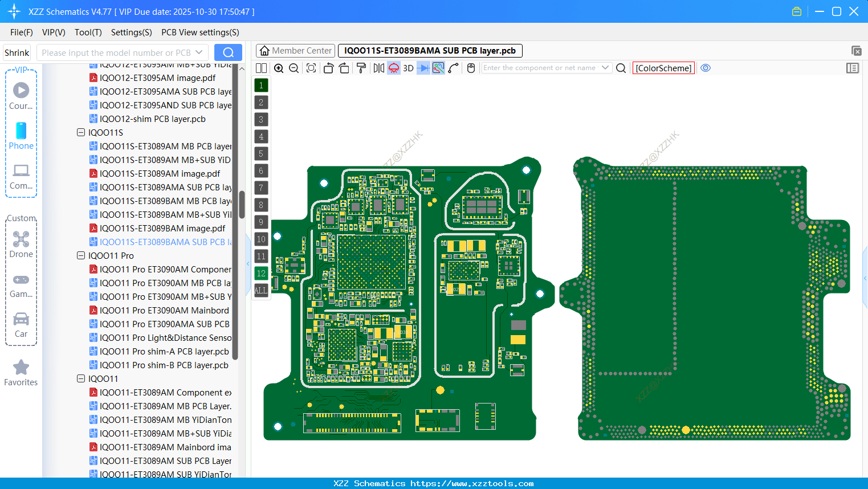868x489 pixels.
Task: Collapse the IQOO11 Pro tree node
Action: [x=80, y=255]
